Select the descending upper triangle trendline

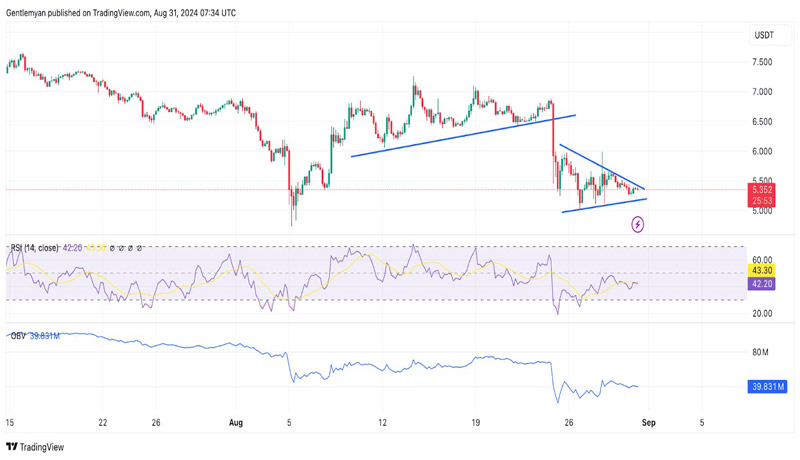click(x=602, y=167)
